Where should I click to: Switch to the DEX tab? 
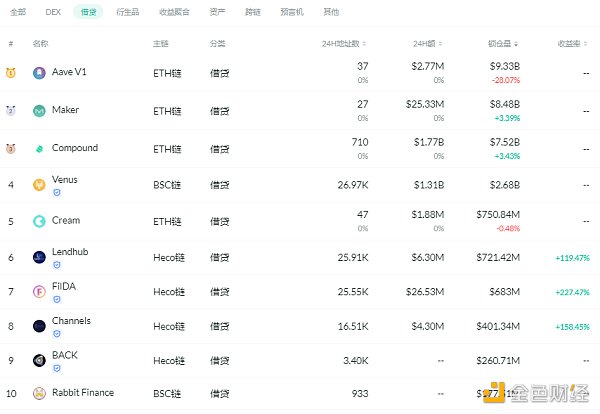(x=53, y=12)
